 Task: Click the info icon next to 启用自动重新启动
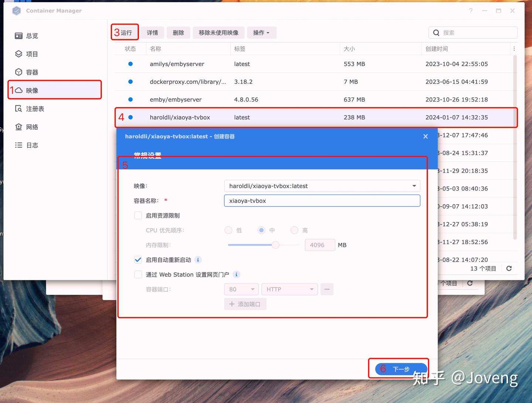(198, 260)
